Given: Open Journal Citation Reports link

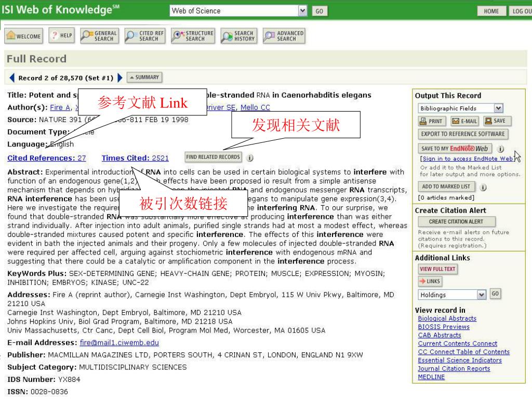Looking at the screenshot, I should pyautogui.click(x=454, y=368).
